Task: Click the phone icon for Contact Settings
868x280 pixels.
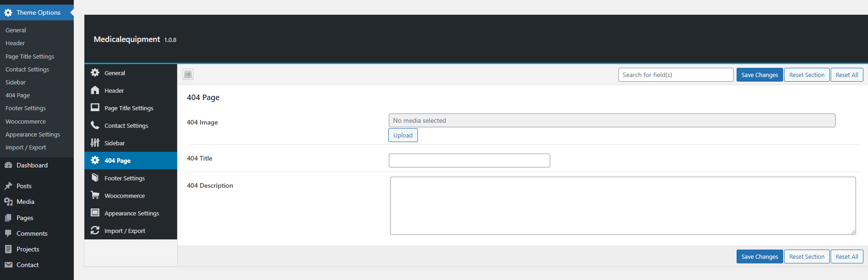Action: pos(95,125)
